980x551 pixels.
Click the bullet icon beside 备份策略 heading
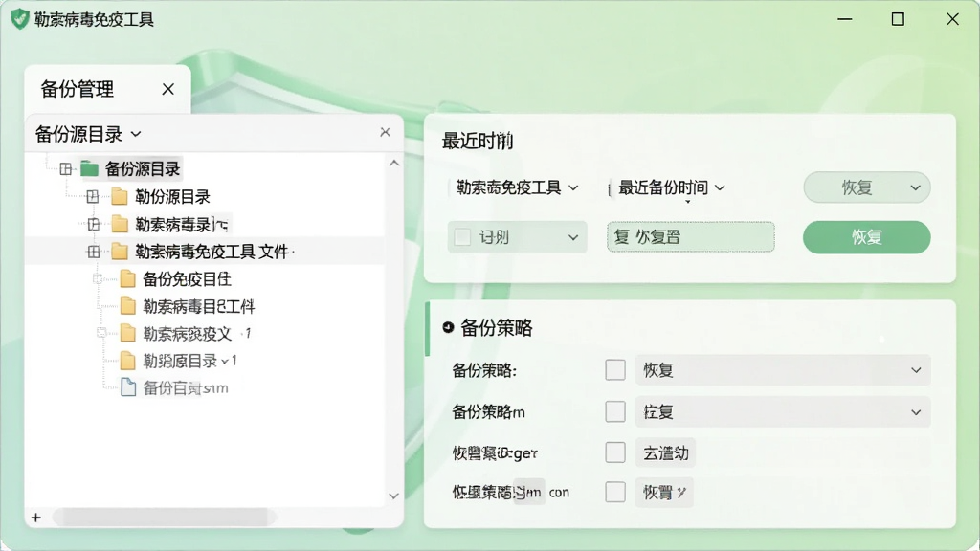[x=448, y=327]
